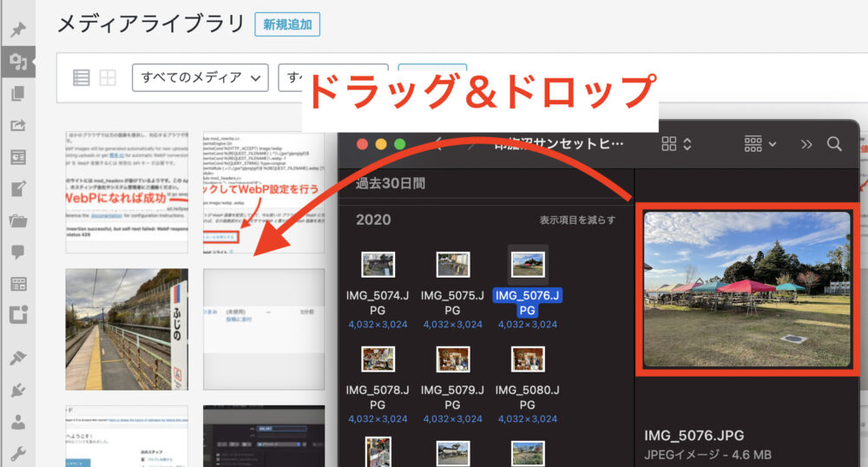
Task: Click Finder search magnifier icon
Action: point(833,144)
